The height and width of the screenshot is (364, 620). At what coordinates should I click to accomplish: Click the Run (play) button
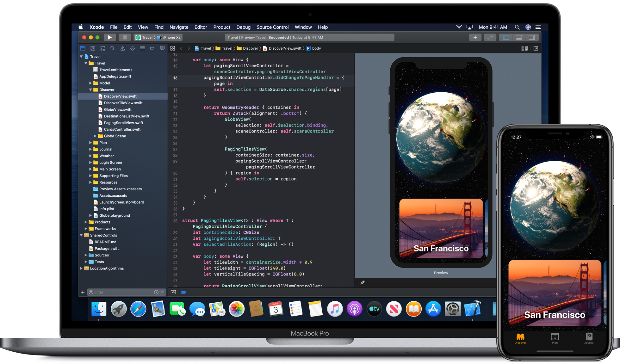pyautogui.click(x=109, y=37)
